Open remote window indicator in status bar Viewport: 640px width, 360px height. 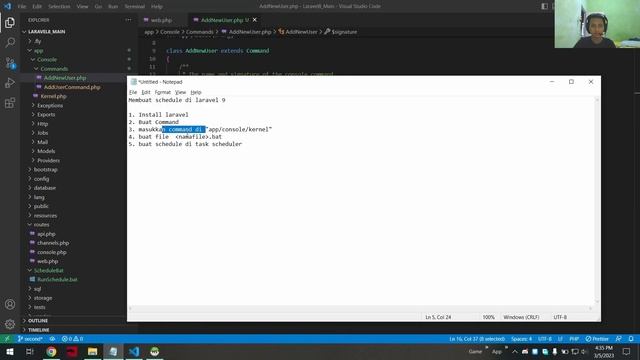point(7,339)
